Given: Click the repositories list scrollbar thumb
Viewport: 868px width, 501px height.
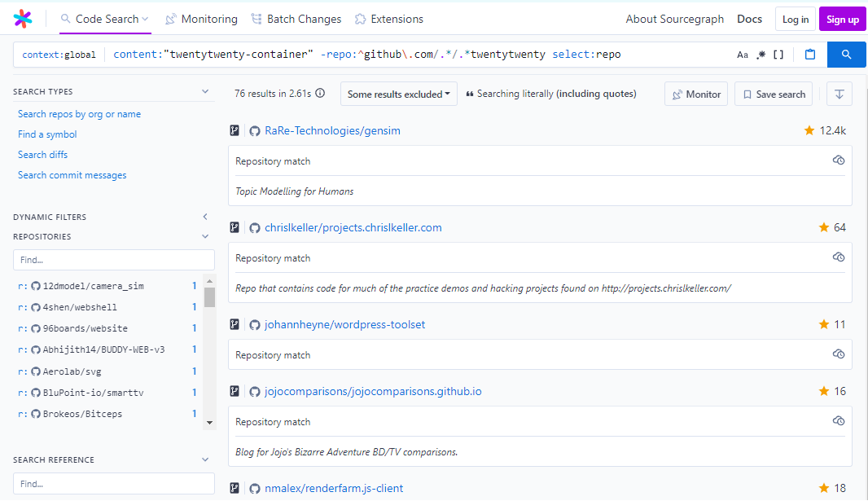Looking at the screenshot, I should tap(209, 297).
